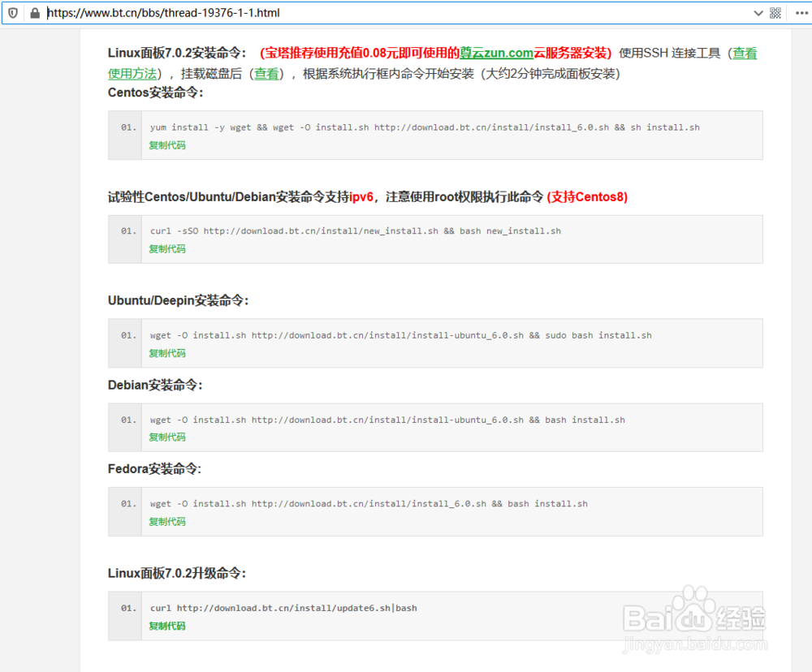The width and height of the screenshot is (812, 672).
Task: Click the Linux面板7.0.2升级命令 heading
Action: coord(177,574)
